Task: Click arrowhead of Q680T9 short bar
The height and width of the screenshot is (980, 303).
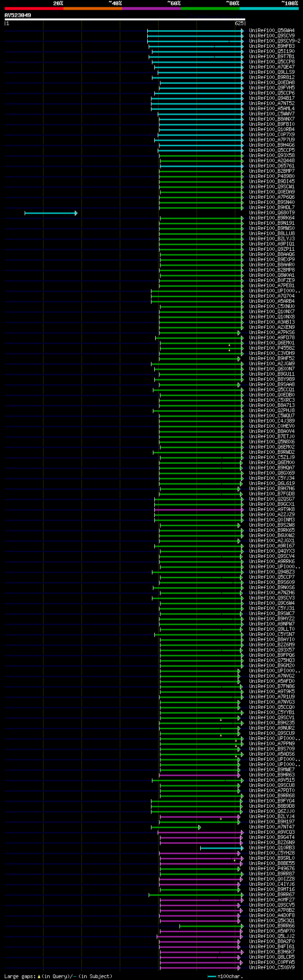Action: coord(76,213)
